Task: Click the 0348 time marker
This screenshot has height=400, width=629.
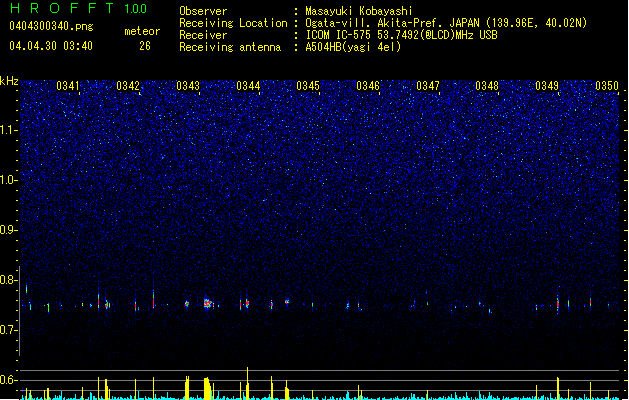Action: pos(487,86)
